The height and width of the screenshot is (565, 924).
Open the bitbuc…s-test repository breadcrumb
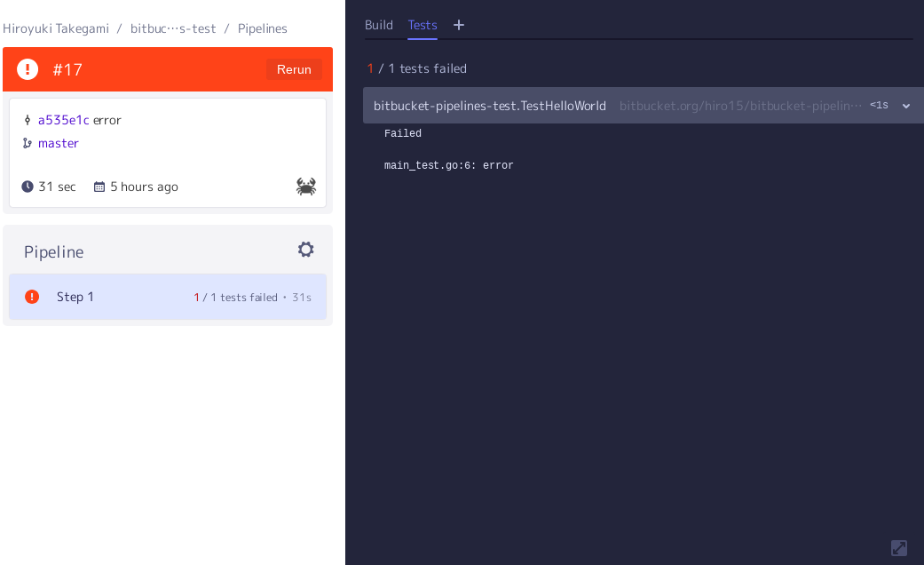pyautogui.click(x=173, y=28)
